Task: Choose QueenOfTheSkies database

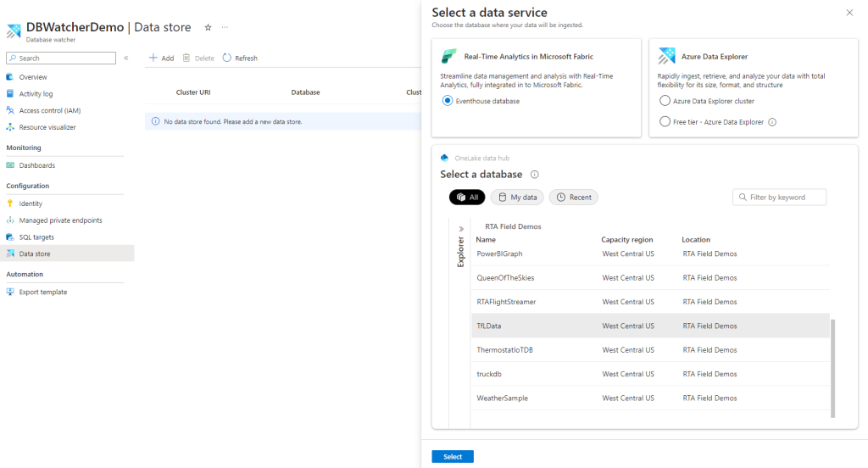Action: click(650, 278)
